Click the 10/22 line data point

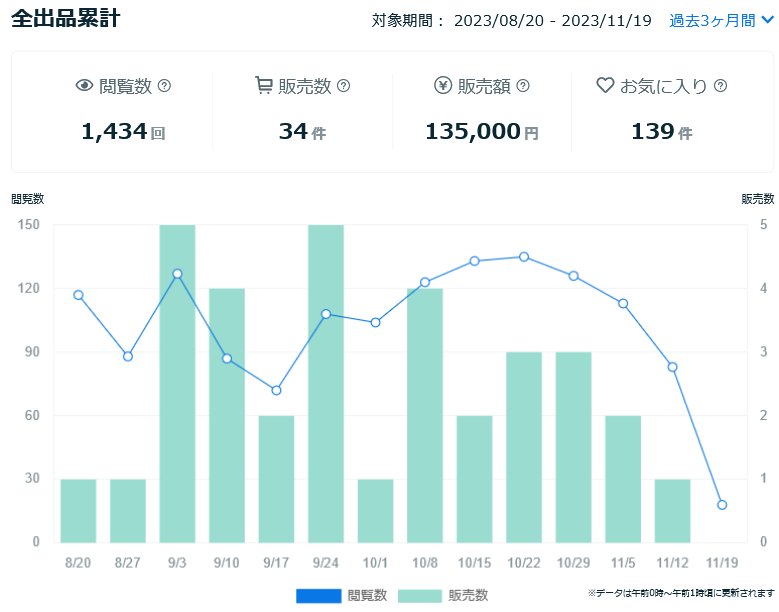point(524,257)
